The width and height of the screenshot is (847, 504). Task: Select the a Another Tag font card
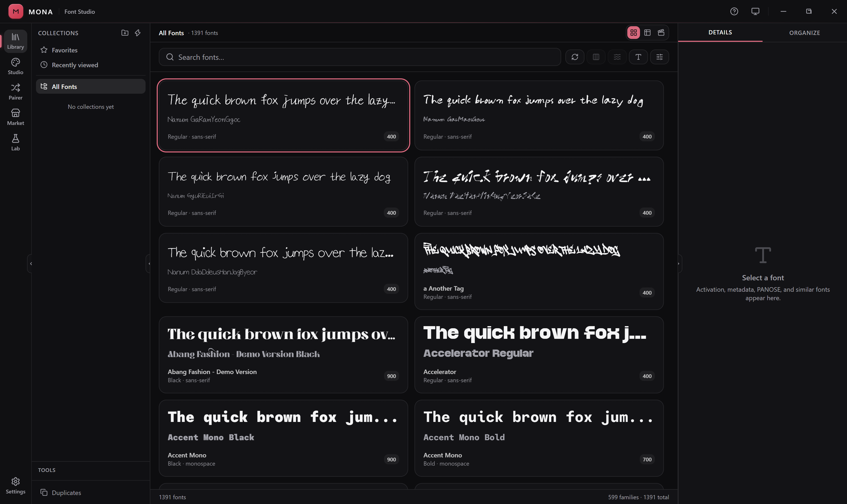pos(539,271)
